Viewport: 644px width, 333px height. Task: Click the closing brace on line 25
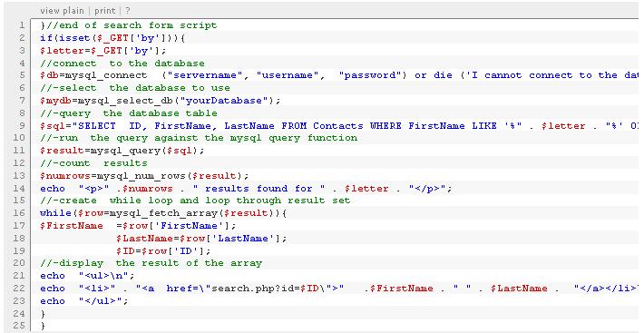(44, 326)
